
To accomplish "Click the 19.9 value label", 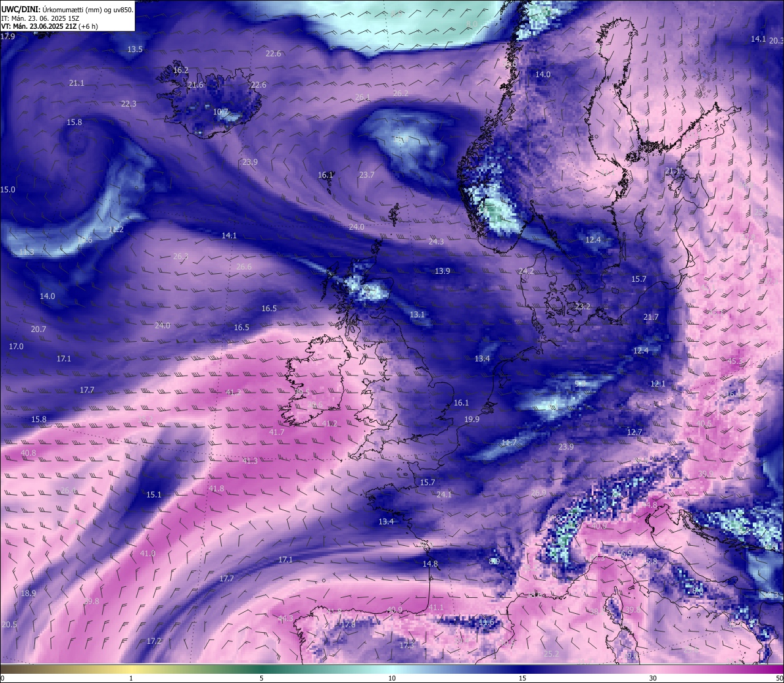I will click(x=472, y=420).
